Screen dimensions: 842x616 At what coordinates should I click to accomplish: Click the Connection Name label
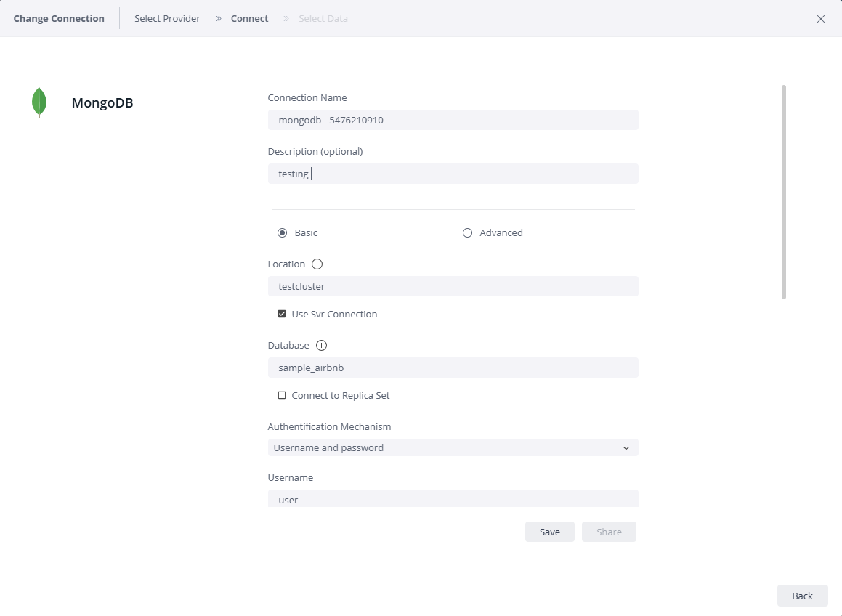point(307,98)
